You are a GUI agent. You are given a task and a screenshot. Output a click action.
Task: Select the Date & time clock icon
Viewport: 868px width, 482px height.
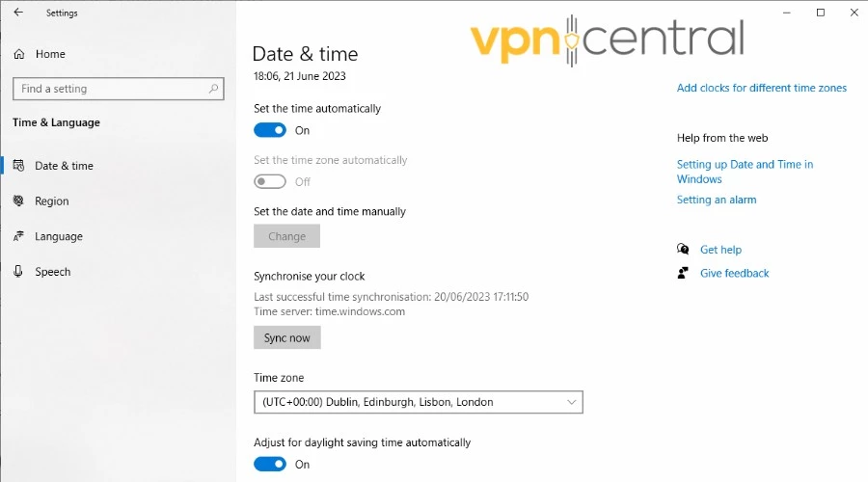[18, 166]
